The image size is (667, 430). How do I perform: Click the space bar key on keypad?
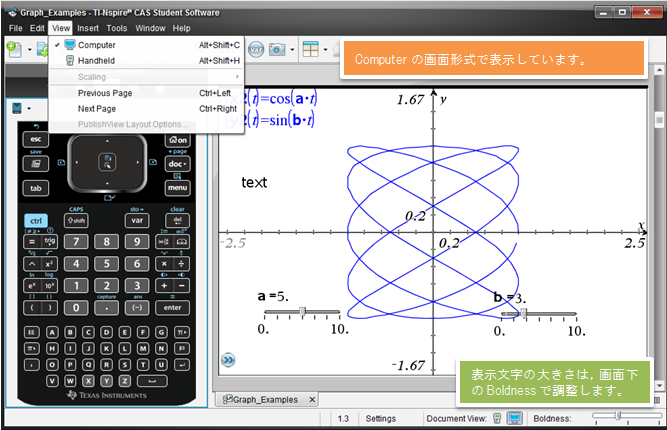coord(152,381)
